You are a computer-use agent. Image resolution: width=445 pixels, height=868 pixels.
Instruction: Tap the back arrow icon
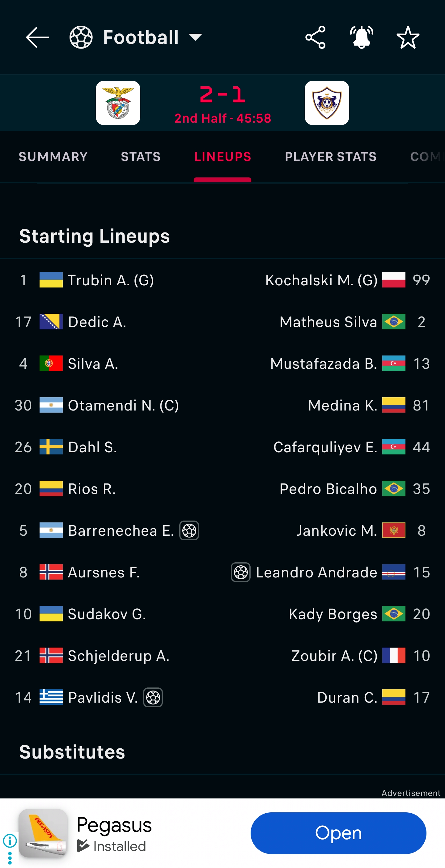pyautogui.click(x=37, y=37)
